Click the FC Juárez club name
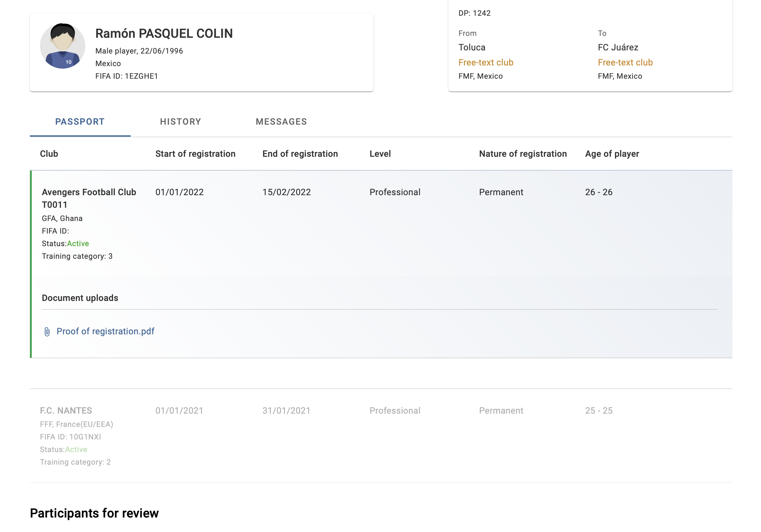 (618, 48)
